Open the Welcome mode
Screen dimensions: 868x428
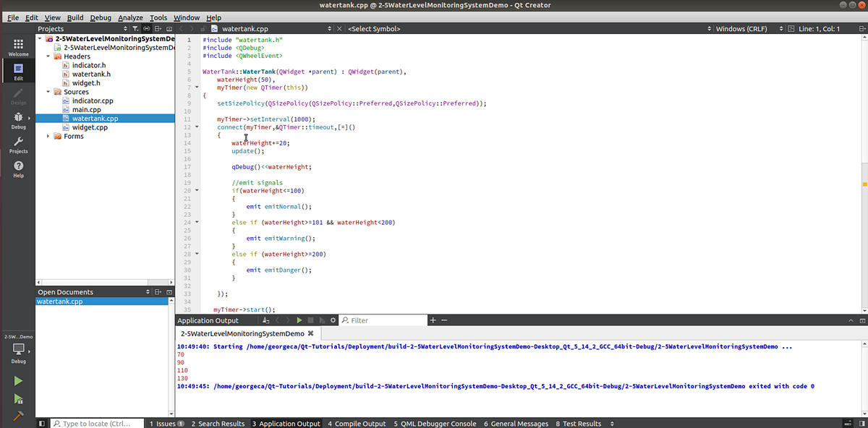[18, 46]
